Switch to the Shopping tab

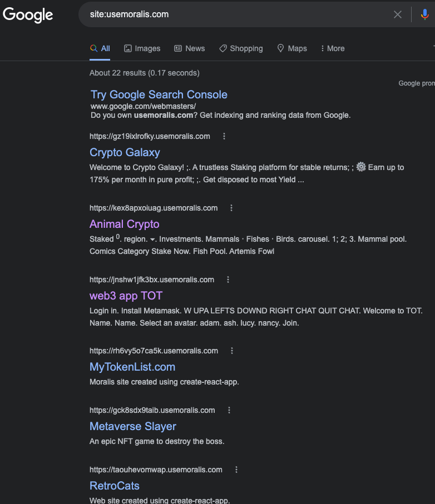[241, 48]
